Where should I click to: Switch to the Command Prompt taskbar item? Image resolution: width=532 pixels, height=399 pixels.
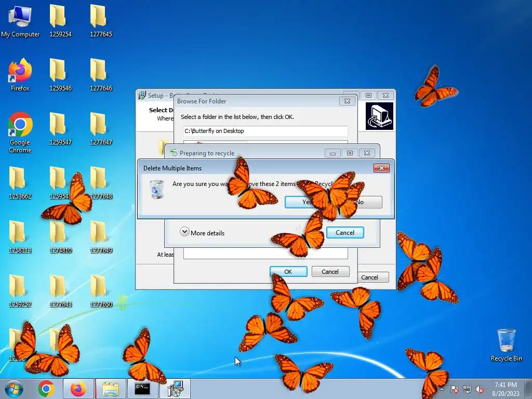[142, 389]
